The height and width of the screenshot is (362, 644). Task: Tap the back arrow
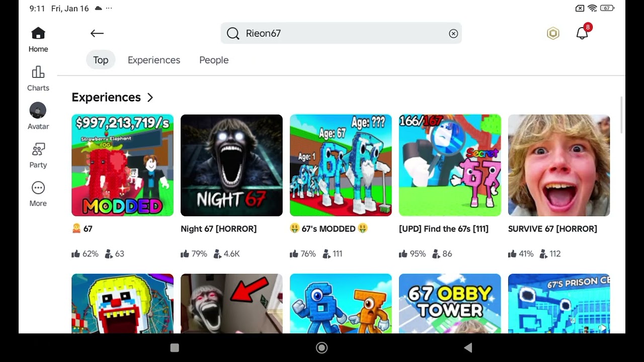[97, 34]
